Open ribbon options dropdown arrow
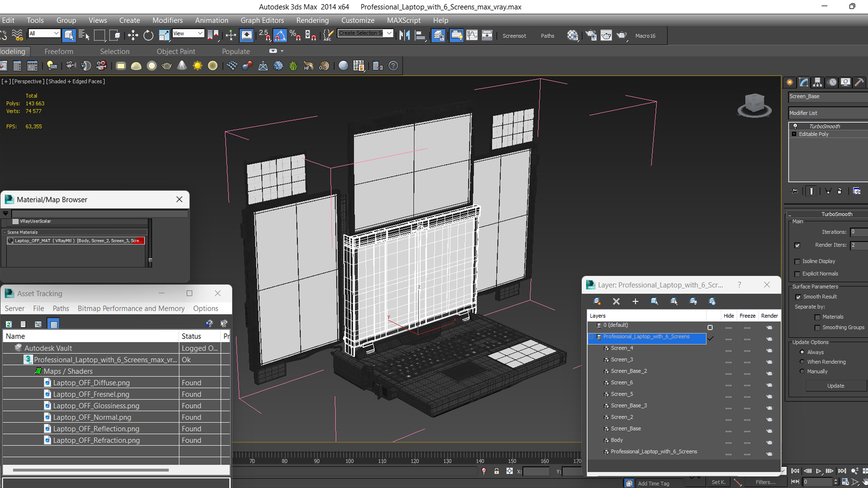 click(x=282, y=51)
